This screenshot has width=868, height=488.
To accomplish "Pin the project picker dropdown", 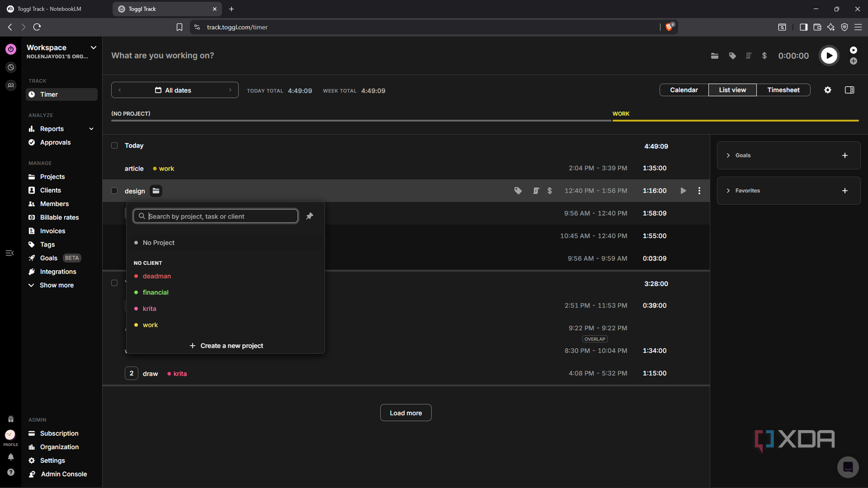I will point(310,216).
